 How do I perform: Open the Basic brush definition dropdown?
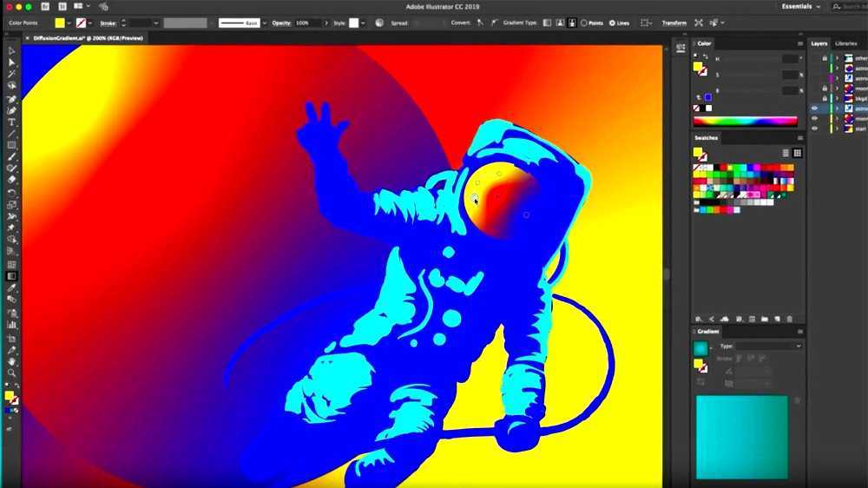click(265, 23)
